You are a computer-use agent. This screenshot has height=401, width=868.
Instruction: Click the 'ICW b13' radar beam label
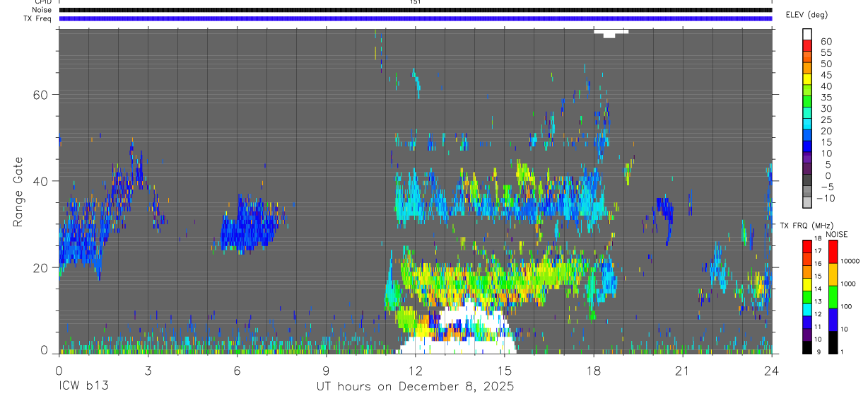tap(83, 386)
